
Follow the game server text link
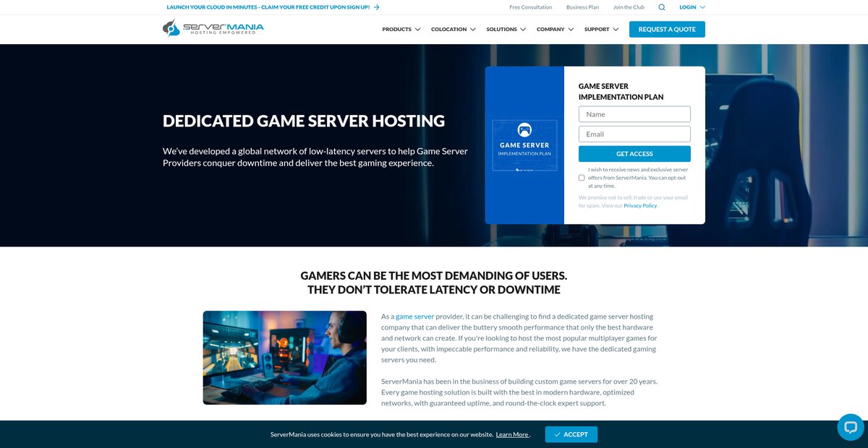414,316
